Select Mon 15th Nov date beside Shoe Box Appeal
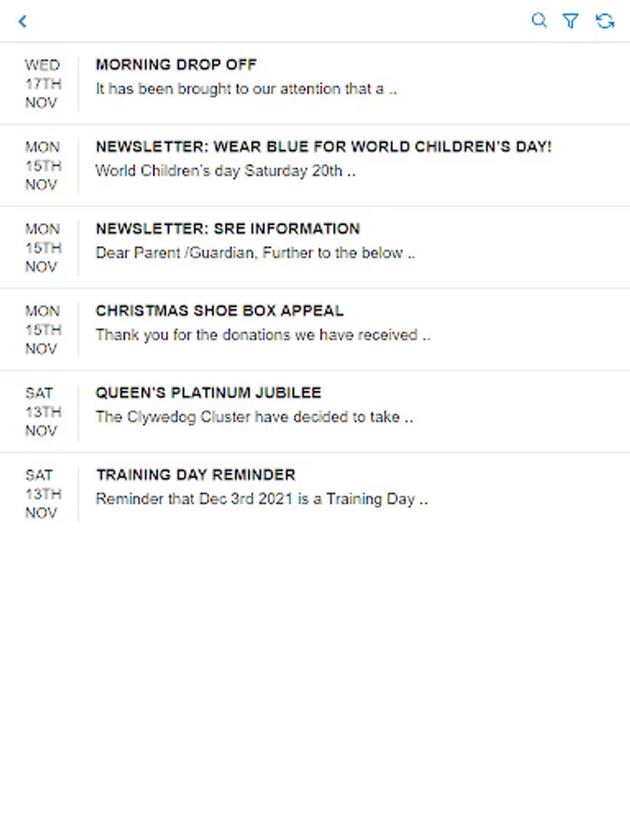 pos(42,329)
